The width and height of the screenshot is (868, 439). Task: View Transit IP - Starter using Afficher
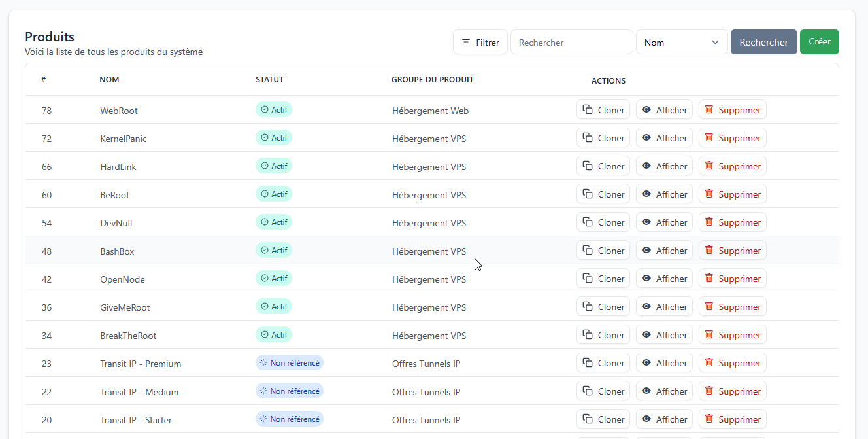(664, 419)
